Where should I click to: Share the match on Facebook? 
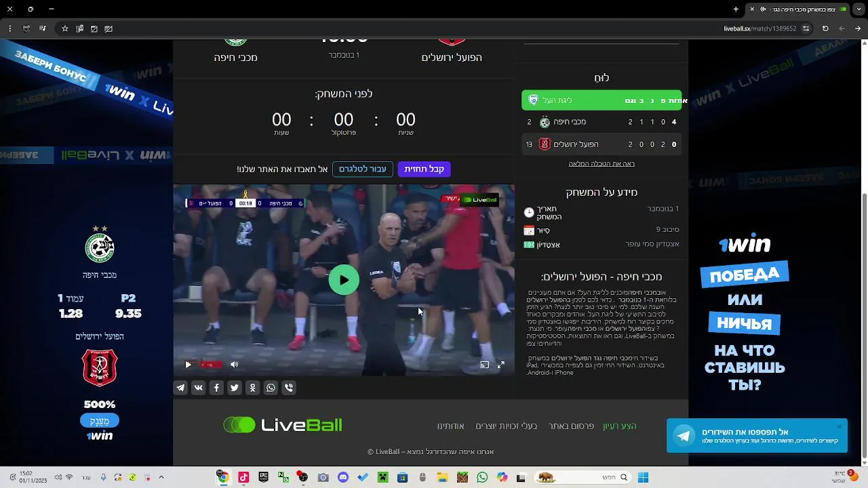click(216, 388)
